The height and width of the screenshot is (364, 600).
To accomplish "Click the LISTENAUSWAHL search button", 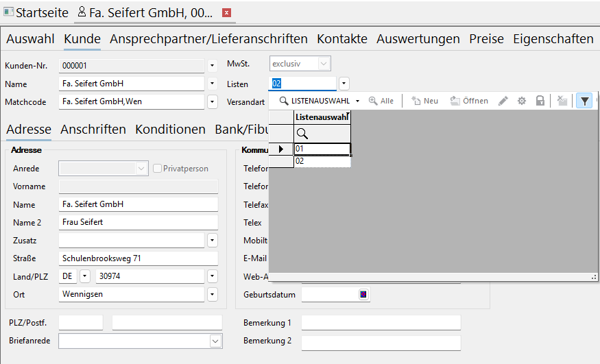I will click(315, 101).
